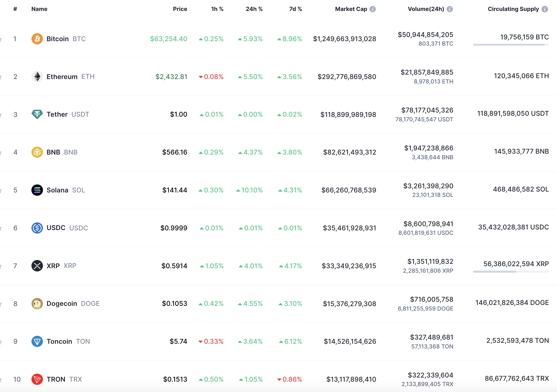Click Bitcoin's circulating supply progress bar
557x392 pixels.
click(x=511, y=45)
